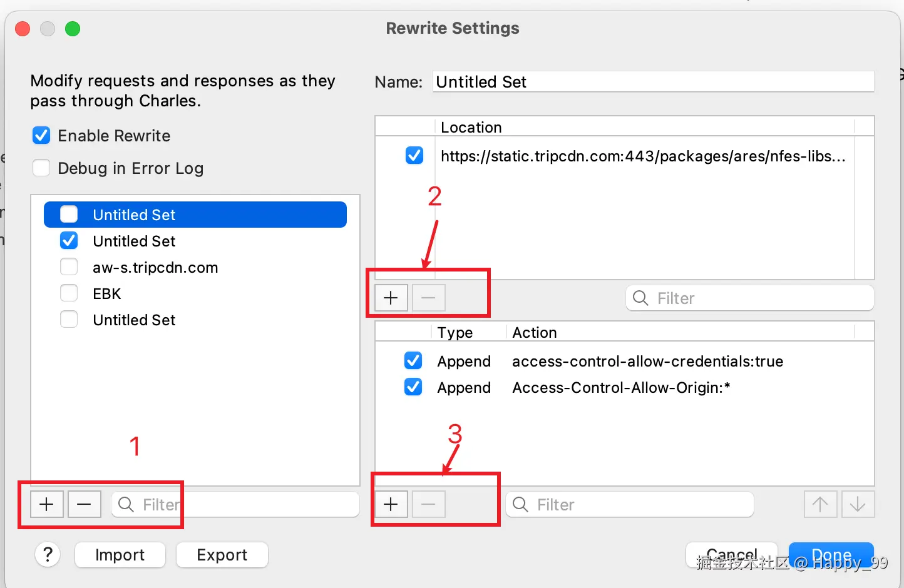
Task: Disable the Enable Rewrite checkbox
Action: click(x=41, y=136)
